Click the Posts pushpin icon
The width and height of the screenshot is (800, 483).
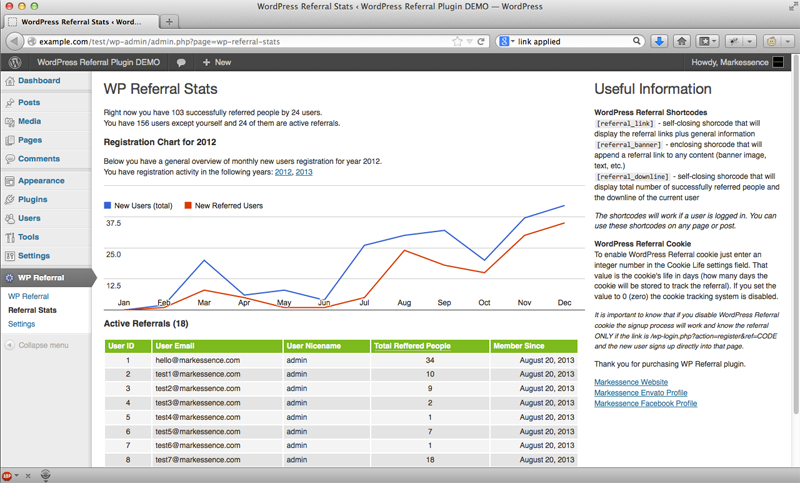coord(10,103)
